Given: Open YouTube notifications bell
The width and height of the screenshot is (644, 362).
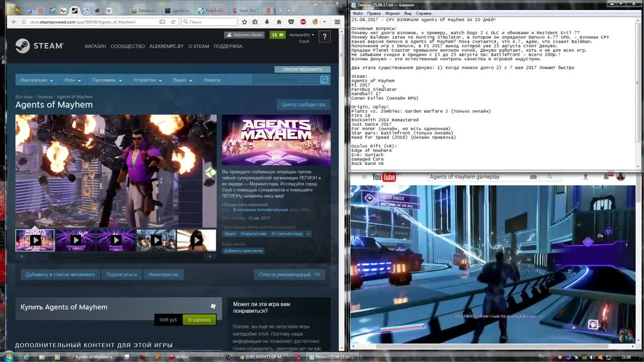Looking at the screenshot, I should point(607,176).
